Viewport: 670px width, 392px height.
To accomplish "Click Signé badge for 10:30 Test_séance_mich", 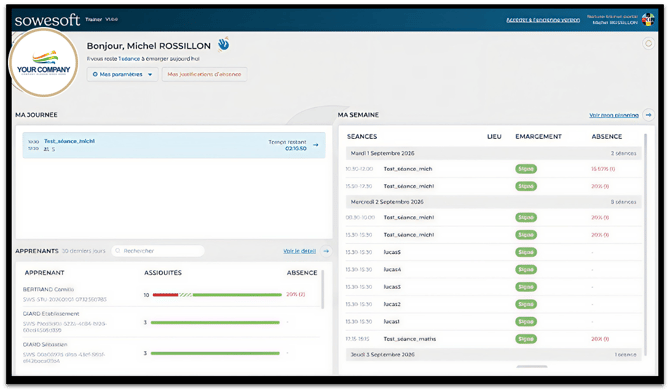I will pyautogui.click(x=526, y=169).
